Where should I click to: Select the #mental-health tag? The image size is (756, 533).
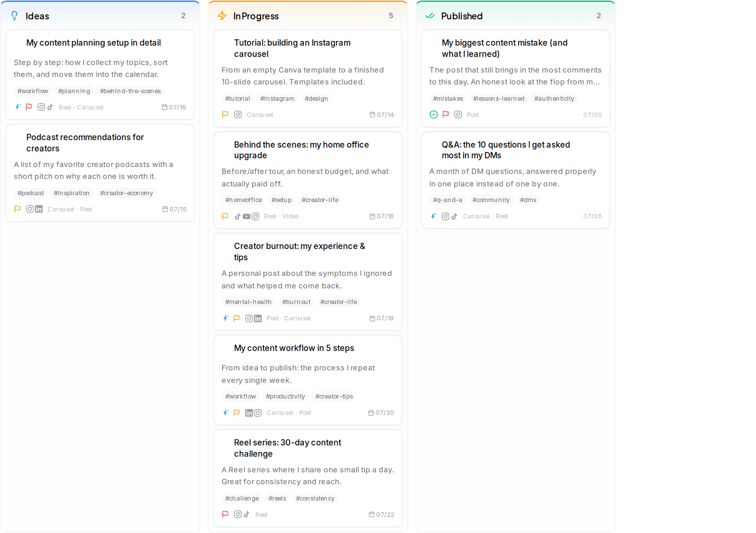click(x=248, y=302)
